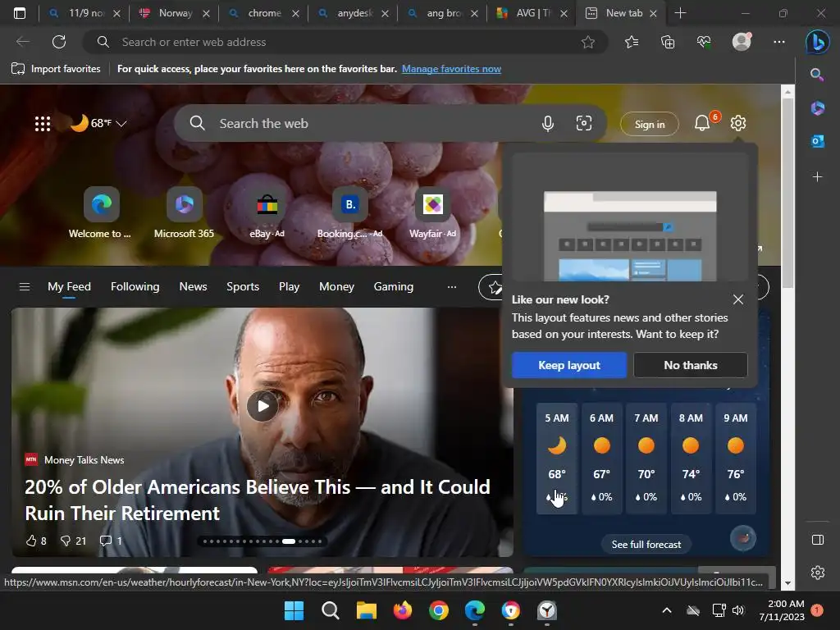Open visual search camera icon
This screenshot has height=630, width=840.
584,124
